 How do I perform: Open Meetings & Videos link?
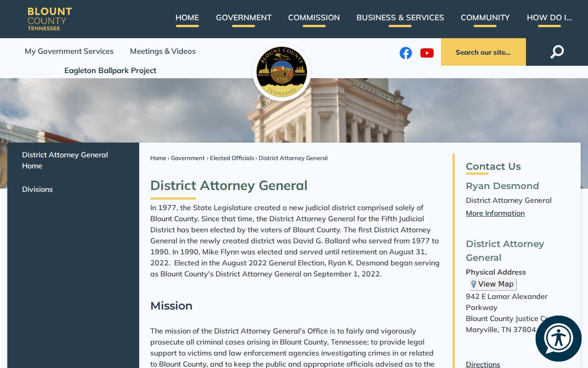pos(163,51)
